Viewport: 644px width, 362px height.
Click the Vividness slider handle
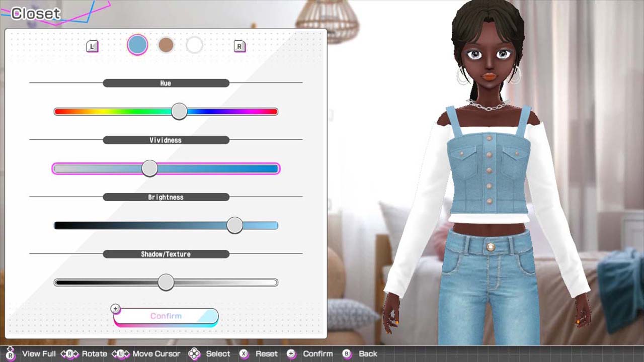point(149,168)
